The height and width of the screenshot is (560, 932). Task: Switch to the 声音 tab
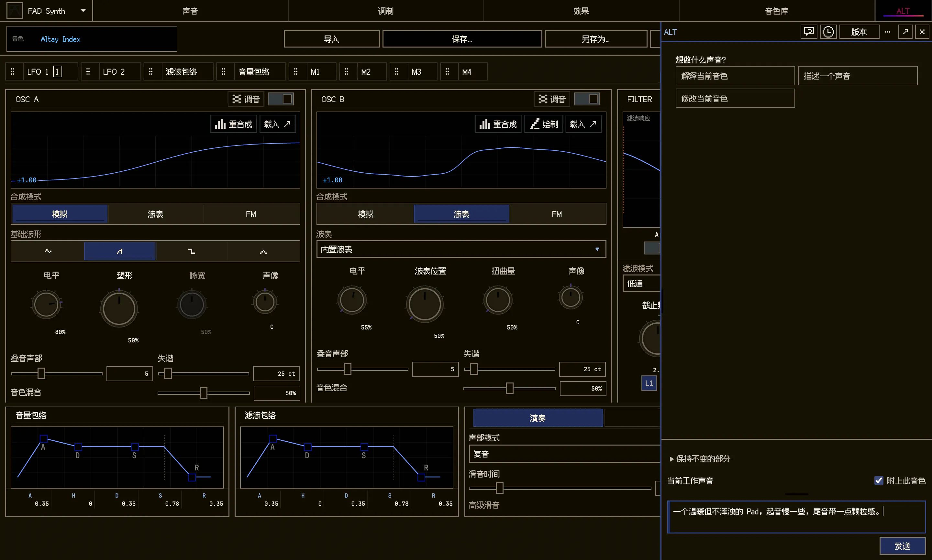tap(190, 11)
